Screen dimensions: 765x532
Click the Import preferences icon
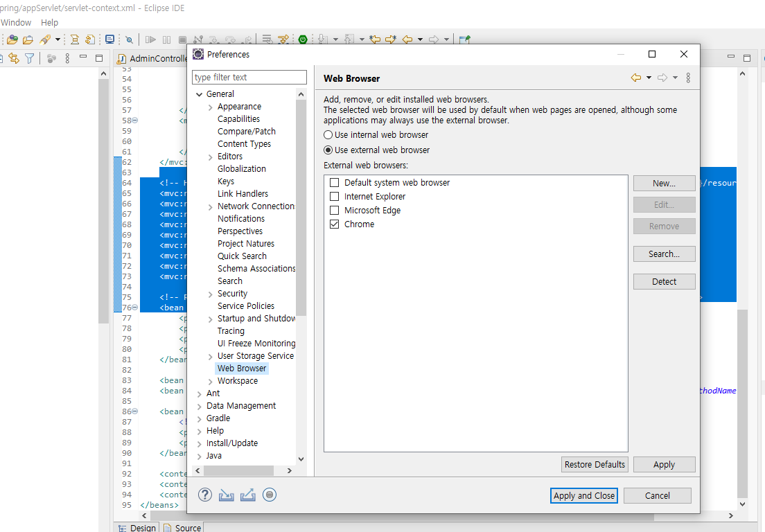click(226, 495)
